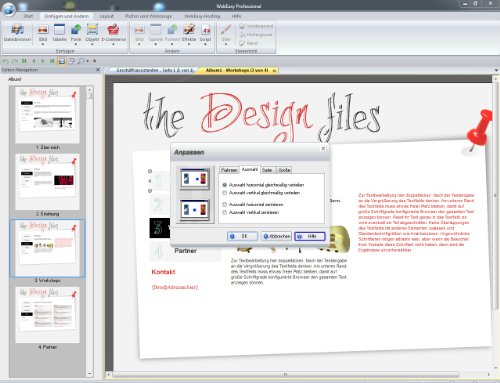
Task: Open the Layout ribbon tab
Action: pos(107,16)
